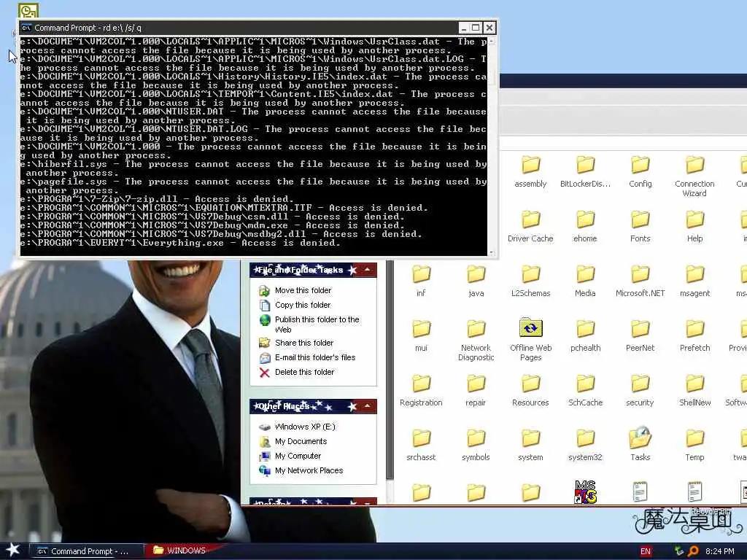Select the SchCache folder
Screen dimensions: 747x560
(x=585, y=391)
